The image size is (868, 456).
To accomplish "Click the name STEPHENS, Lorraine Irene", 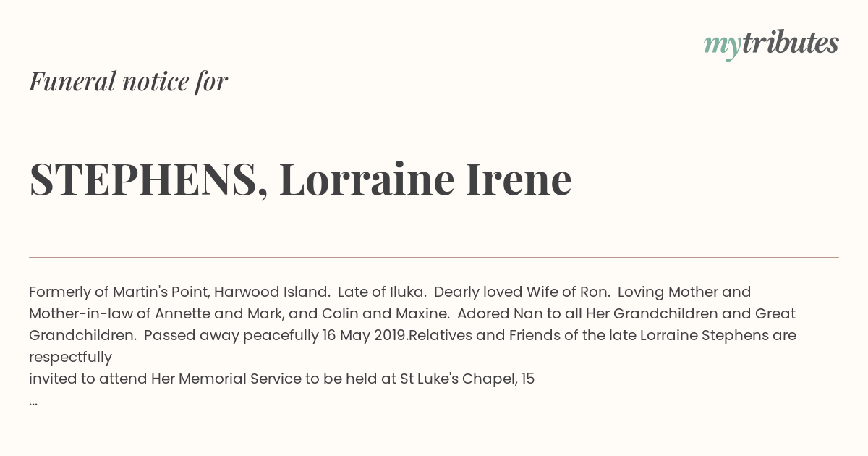I will click(300, 179).
